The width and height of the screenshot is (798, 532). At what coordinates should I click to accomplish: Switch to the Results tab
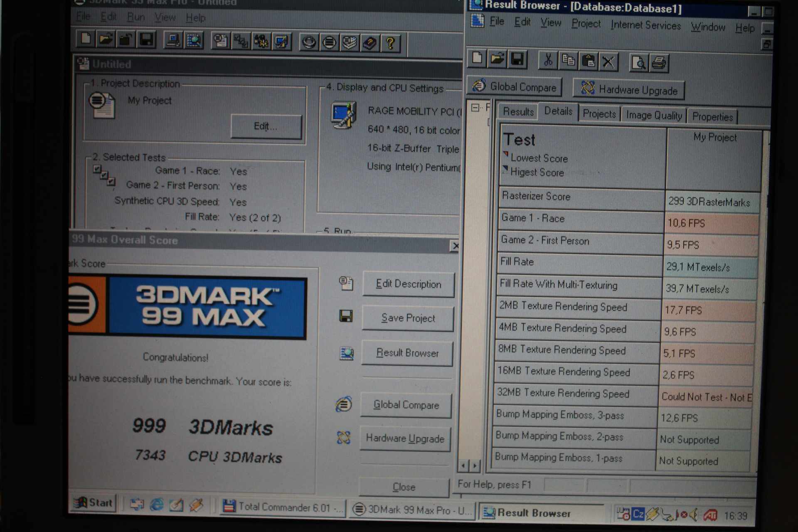click(518, 112)
